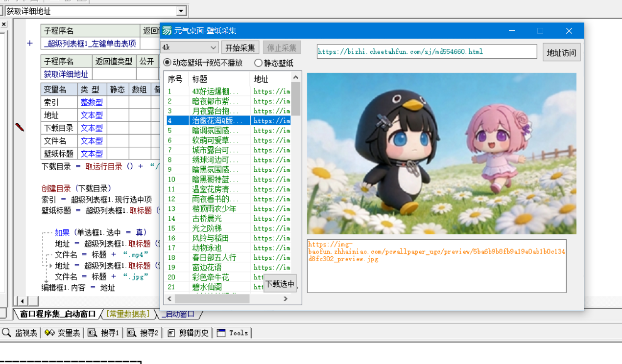Click the image address text box
The width and height of the screenshot is (622, 364).
437,266
